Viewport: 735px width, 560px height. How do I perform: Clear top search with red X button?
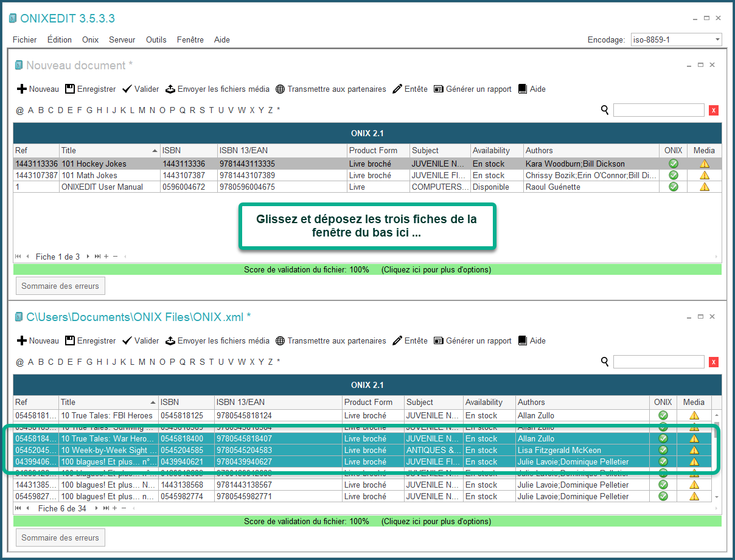click(714, 110)
